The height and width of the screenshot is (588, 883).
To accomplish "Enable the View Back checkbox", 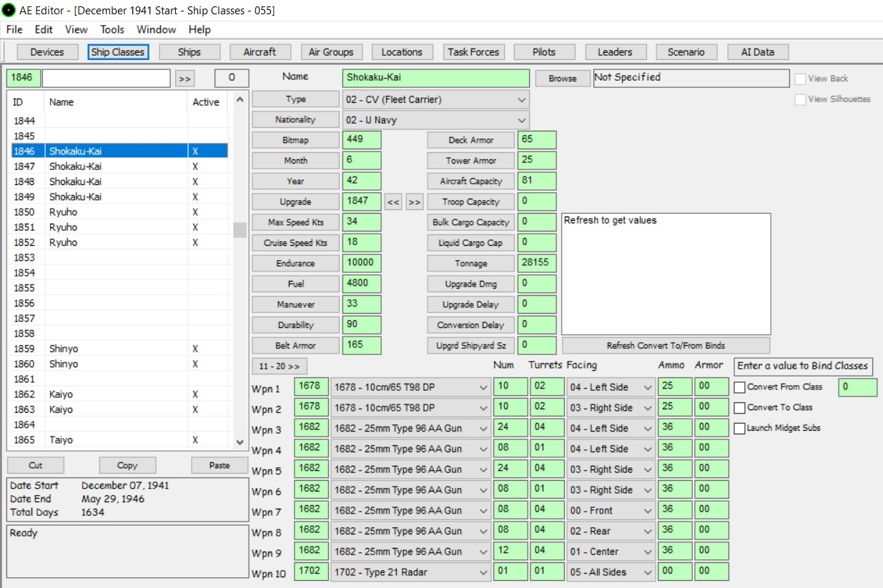I will [x=800, y=79].
